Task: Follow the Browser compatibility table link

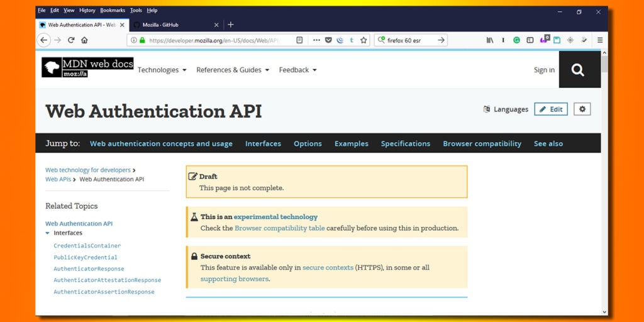Action: coord(279,228)
